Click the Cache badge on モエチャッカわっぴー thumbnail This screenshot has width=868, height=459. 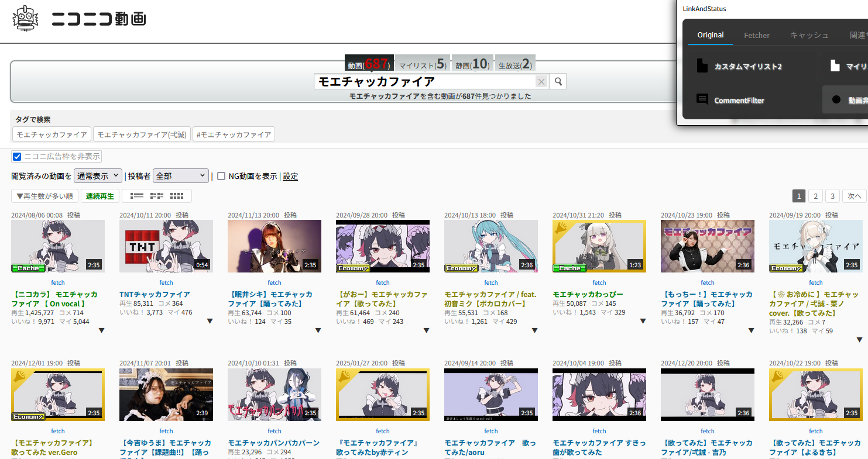coord(570,268)
